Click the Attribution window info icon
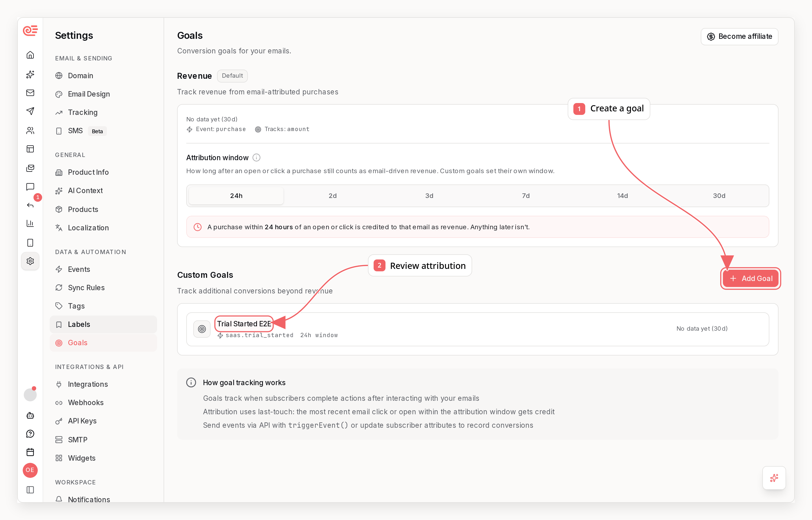Image resolution: width=812 pixels, height=520 pixels. tap(256, 158)
